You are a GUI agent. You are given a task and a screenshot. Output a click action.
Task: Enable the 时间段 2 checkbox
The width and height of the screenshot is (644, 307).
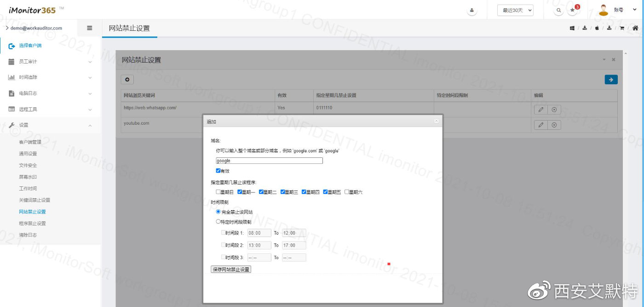pos(224,245)
